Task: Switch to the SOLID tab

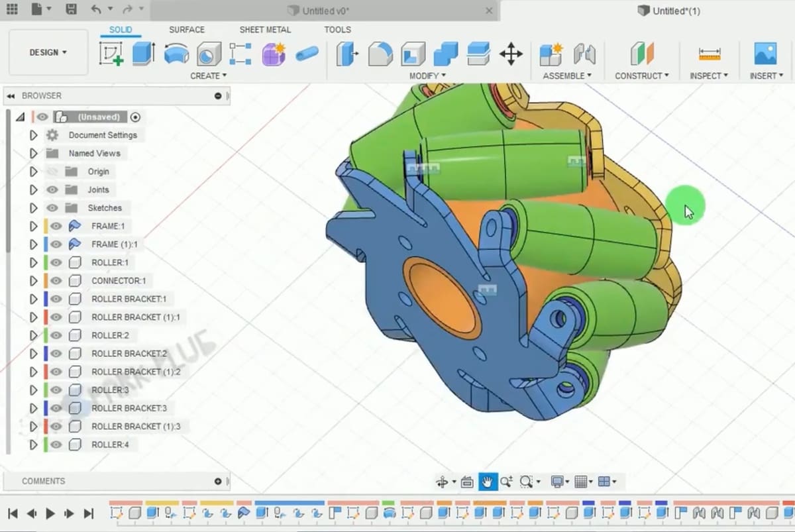Action: [x=121, y=30]
